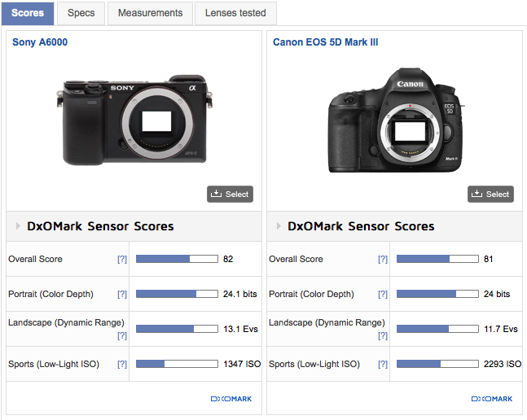Click the Sony overall score value 82
Image resolution: width=527 pixels, height=420 pixels.
(228, 259)
